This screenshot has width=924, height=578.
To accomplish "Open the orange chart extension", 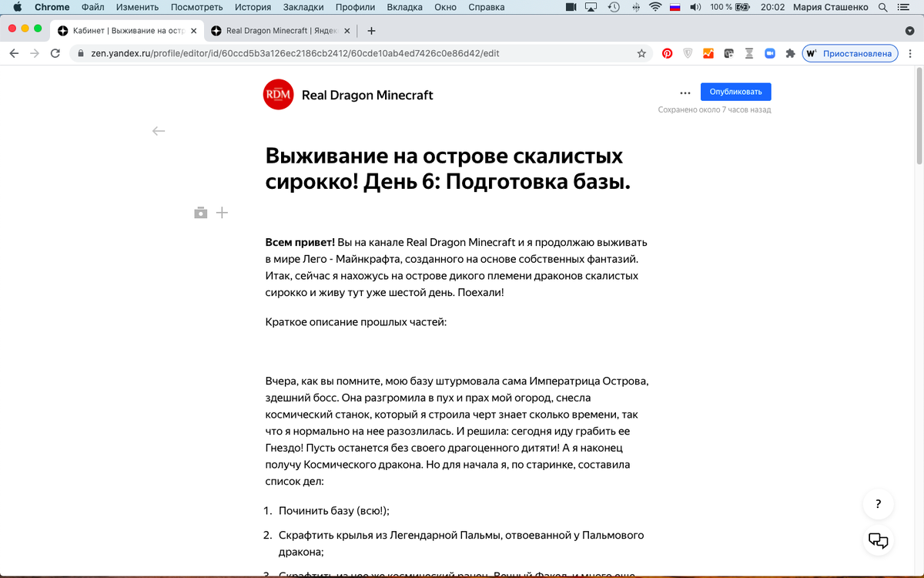I will (x=708, y=54).
